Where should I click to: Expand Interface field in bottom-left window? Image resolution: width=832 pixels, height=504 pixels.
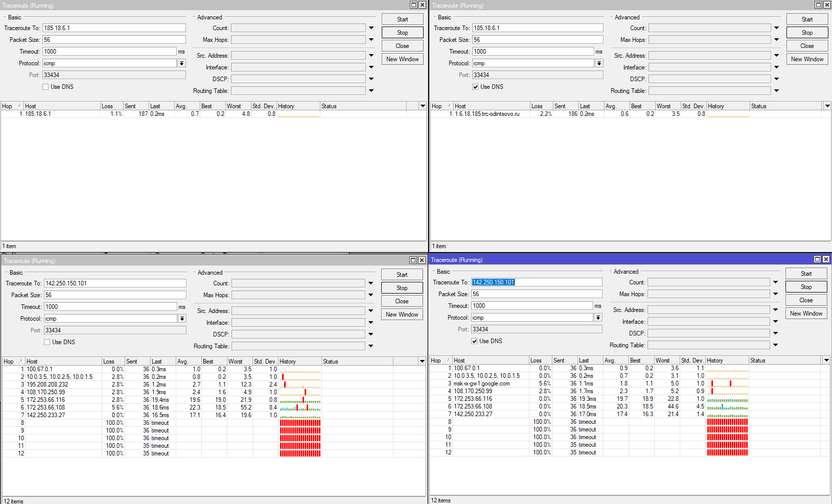(x=371, y=323)
